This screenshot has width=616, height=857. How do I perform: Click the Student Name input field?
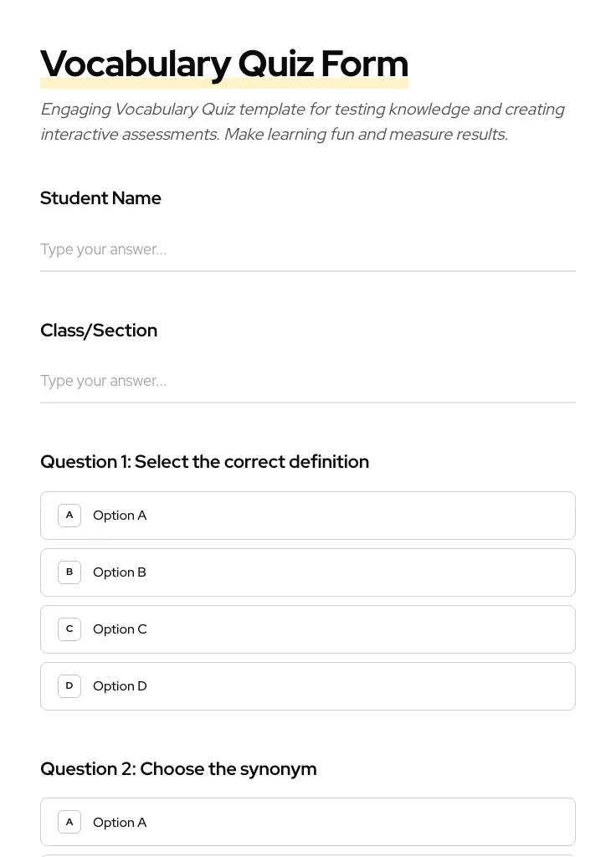click(x=307, y=249)
